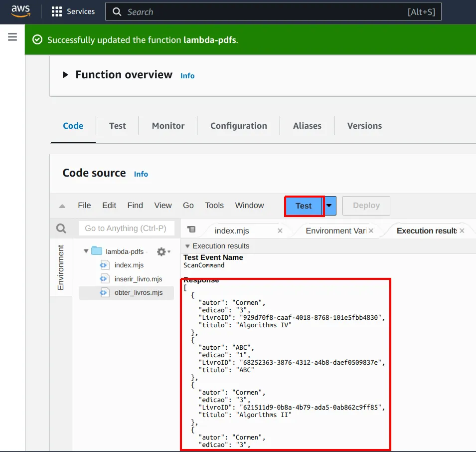The height and width of the screenshot is (452, 476).
Task: Open the Edit menu in the code editor
Action: [109, 206]
